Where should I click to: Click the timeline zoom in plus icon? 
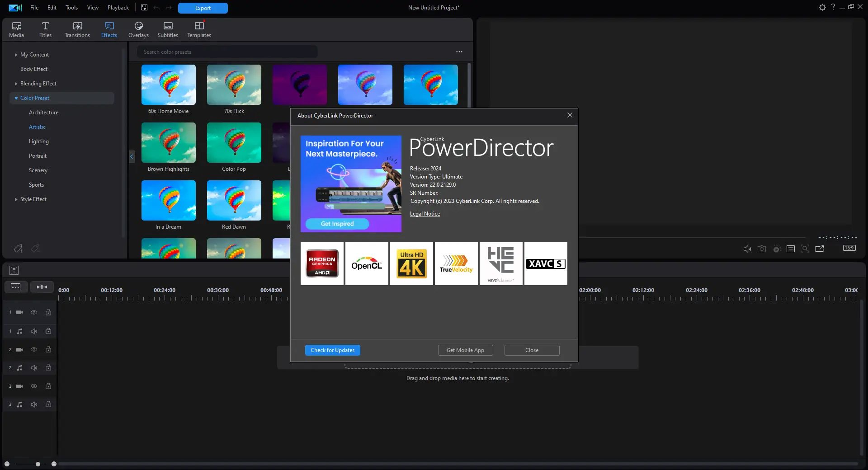[x=54, y=464]
